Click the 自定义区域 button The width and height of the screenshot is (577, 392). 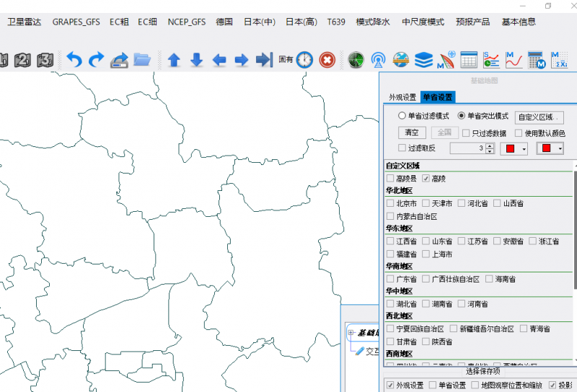click(x=539, y=117)
